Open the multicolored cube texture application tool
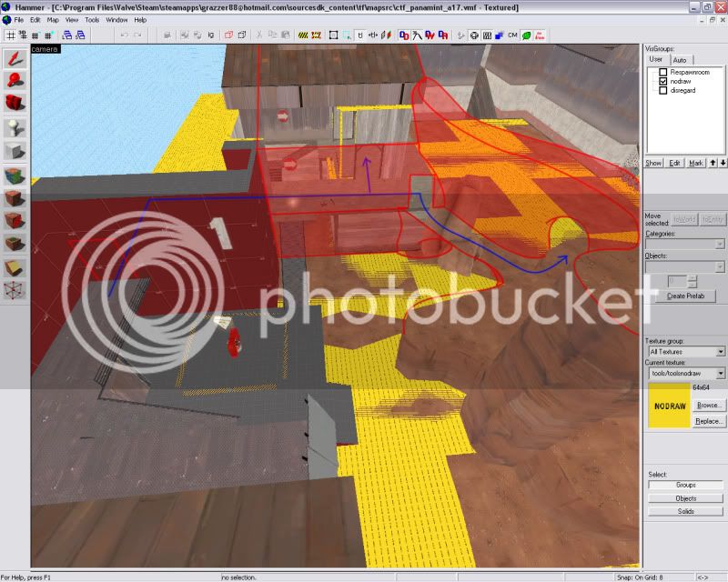Screen dimensions: 728x582 (15, 176)
